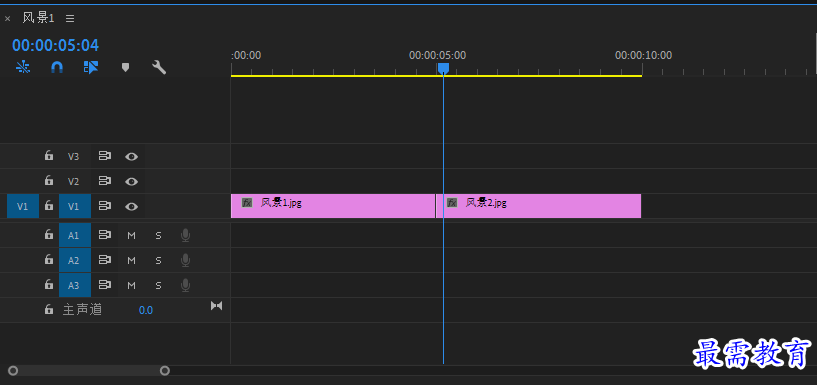Click the zoom scrollbar left handle
This screenshot has width=817, height=385.
[13, 371]
